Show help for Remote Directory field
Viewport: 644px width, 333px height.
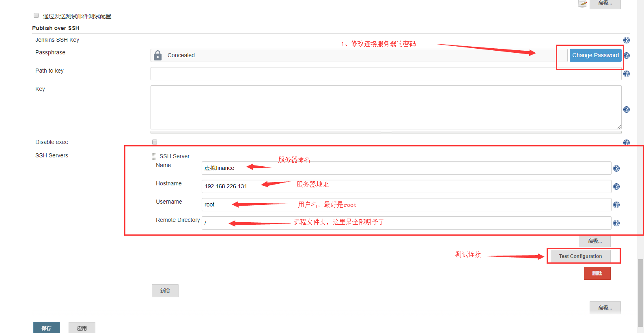[x=616, y=223]
